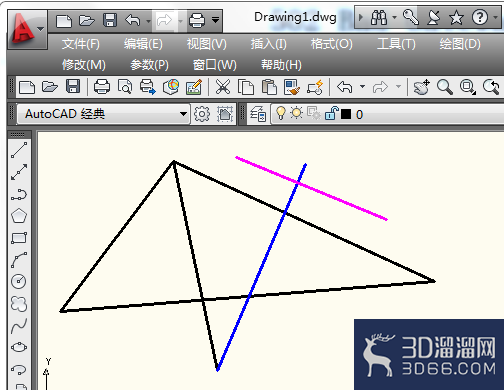This screenshot has height=390, width=504.
Task: Select the Arc tool
Action: pyautogui.click(x=19, y=260)
